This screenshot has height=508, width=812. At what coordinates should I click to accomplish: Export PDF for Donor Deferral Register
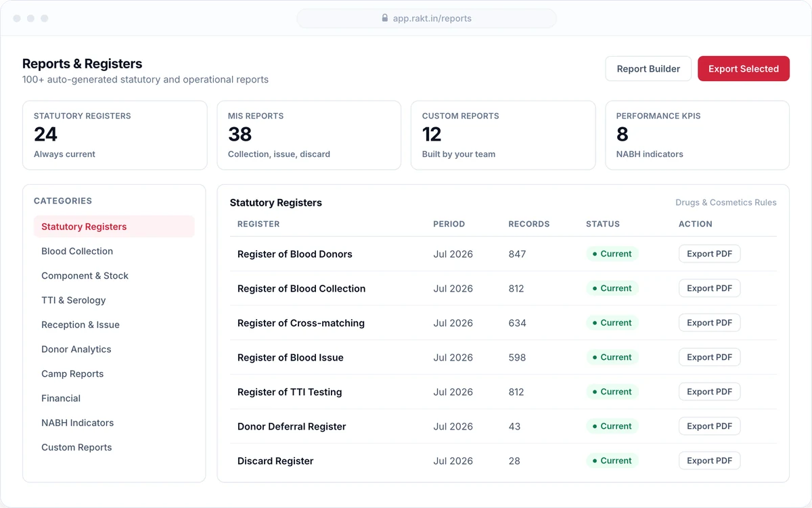(x=709, y=426)
